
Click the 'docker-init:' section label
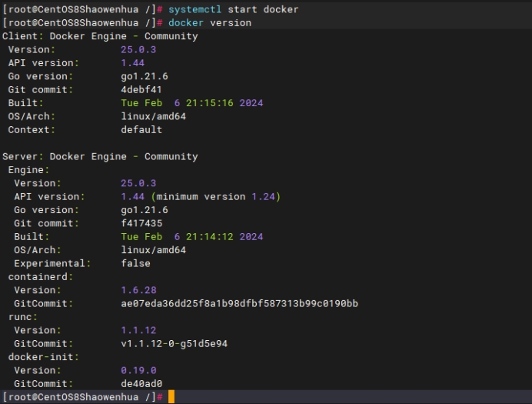tap(43, 357)
